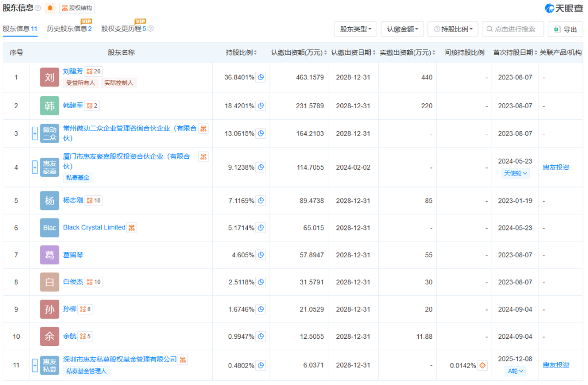This screenshot has width=588, height=385.
Task: Click related-companies badge 20 next to 刘建芳
Action: pyautogui.click(x=94, y=71)
